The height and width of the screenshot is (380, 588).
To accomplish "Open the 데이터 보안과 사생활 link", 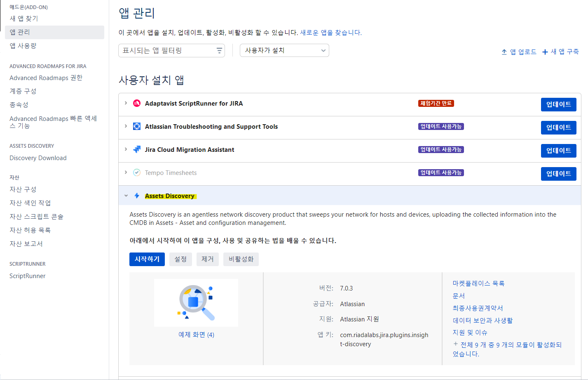I will [x=483, y=321].
